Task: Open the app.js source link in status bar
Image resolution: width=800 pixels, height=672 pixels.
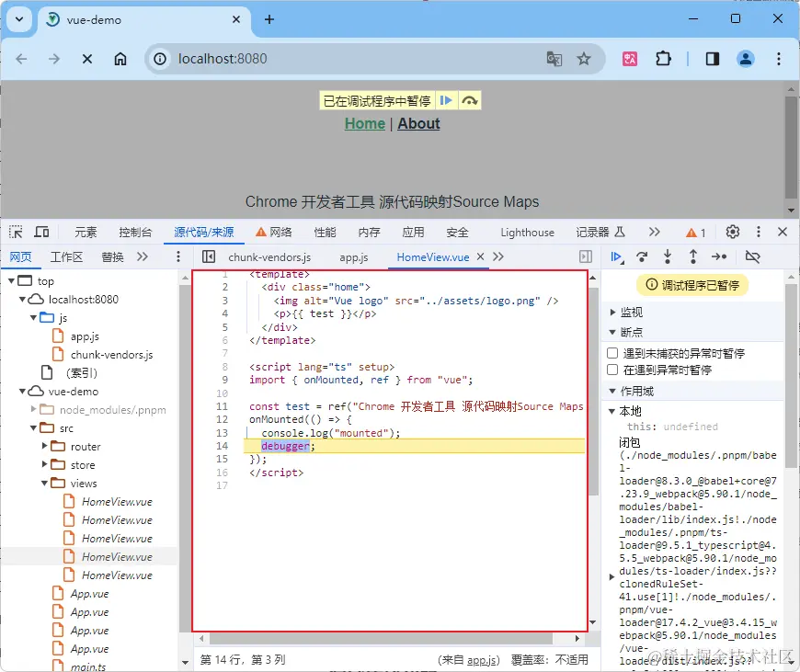Action: click(482, 660)
